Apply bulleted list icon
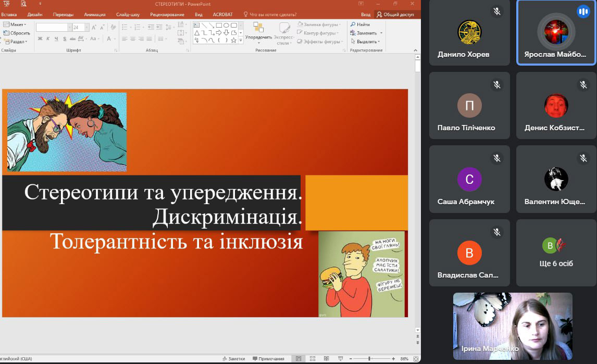The width and height of the screenshot is (597, 364). pos(126,28)
